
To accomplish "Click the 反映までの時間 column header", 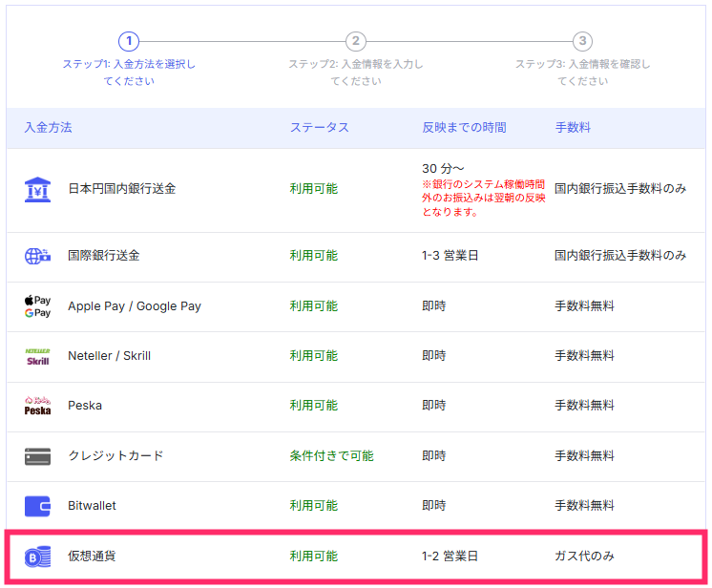I will [x=464, y=128].
